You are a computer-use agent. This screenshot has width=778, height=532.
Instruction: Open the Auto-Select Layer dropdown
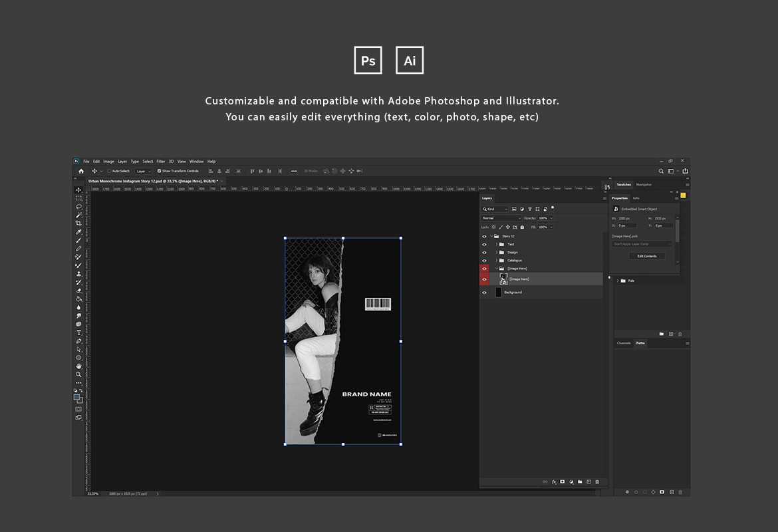coord(143,171)
